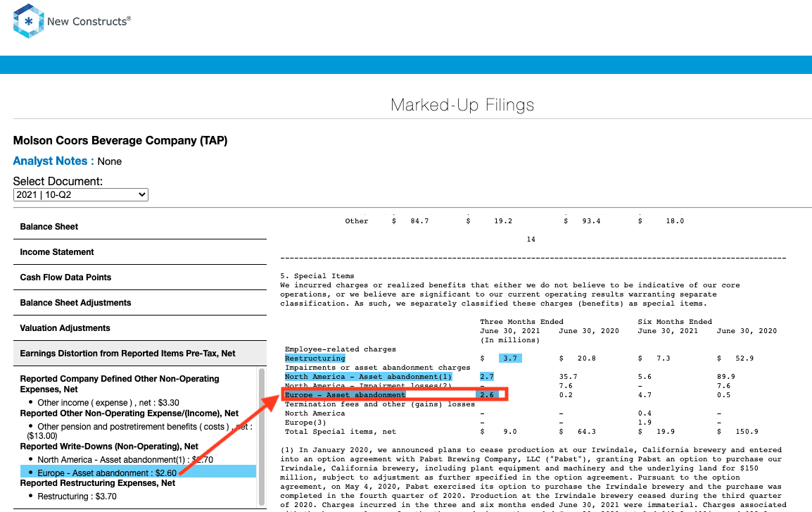Click the 'Six Months Ended' column header
812x512 pixels.
tap(675, 322)
